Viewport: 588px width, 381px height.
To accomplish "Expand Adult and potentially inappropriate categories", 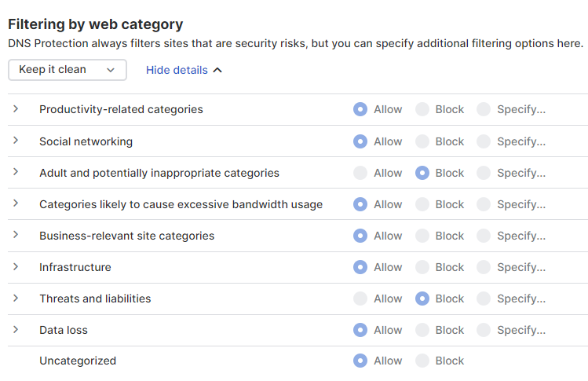I will coord(16,172).
